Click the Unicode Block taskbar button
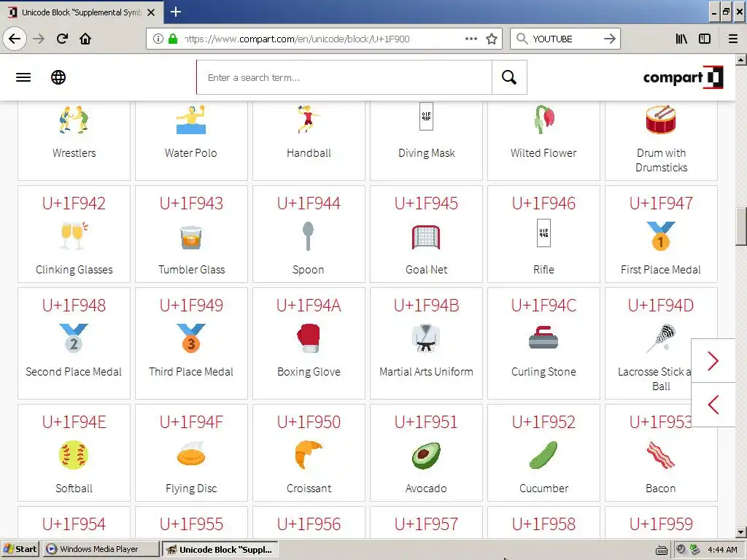 click(220, 549)
